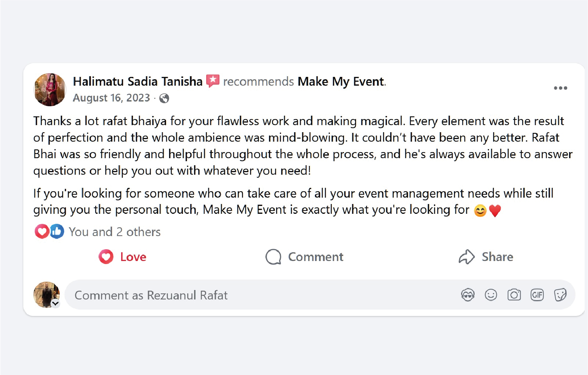This screenshot has width=588, height=375.
Task: Open the emoji picker in comment box
Action: (491, 294)
